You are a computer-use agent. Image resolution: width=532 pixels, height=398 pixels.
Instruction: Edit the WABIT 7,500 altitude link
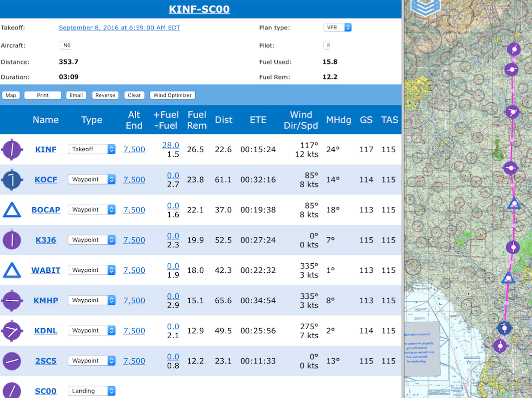[x=134, y=270]
